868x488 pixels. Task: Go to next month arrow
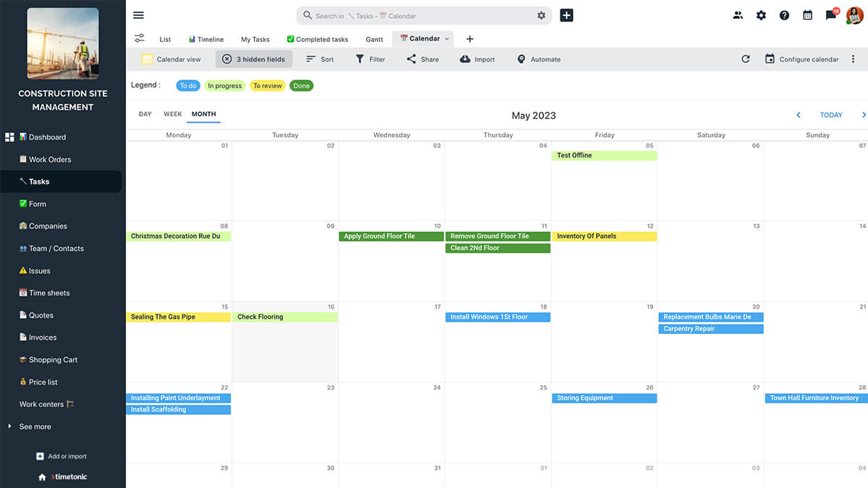point(864,115)
